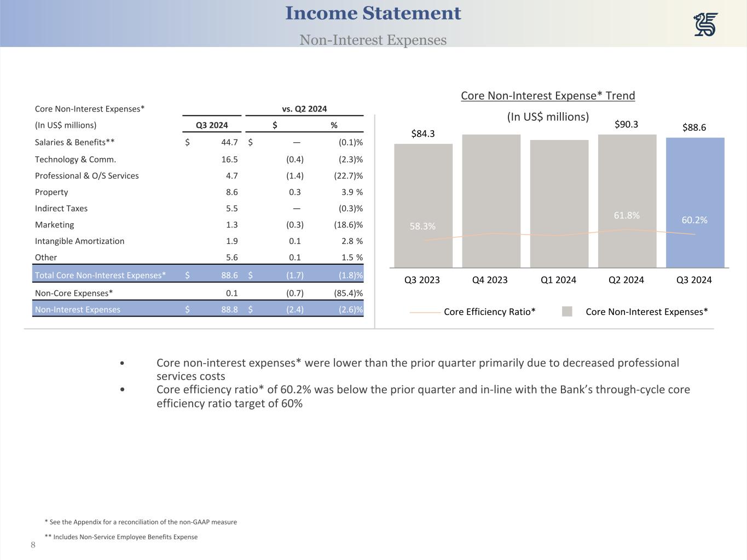
Task: Select the "Salaries & Benefits**" row label
Action: (x=75, y=142)
